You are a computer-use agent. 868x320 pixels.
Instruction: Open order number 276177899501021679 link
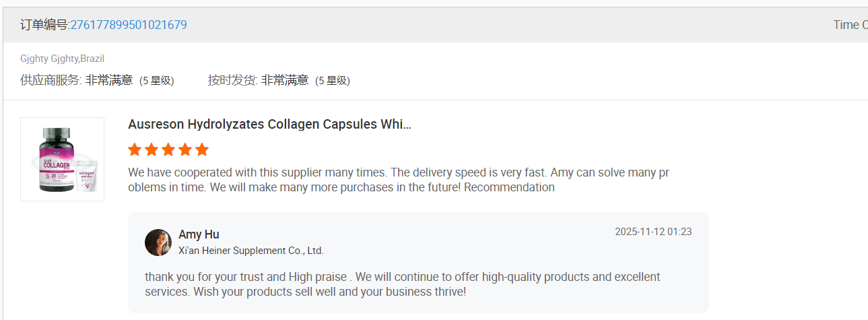coord(129,25)
